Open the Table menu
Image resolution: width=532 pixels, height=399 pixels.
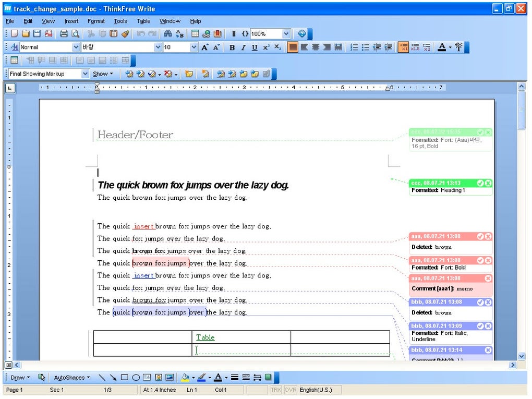tap(143, 21)
